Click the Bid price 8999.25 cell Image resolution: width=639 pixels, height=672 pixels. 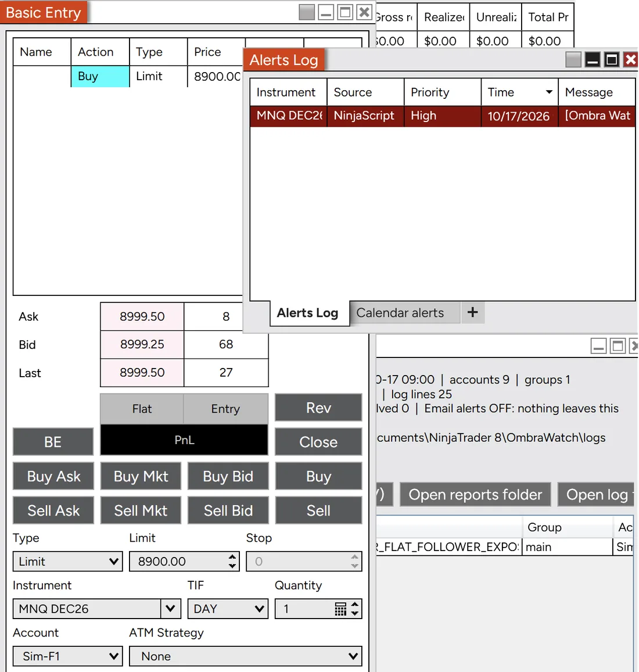click(x=142, y=344)
